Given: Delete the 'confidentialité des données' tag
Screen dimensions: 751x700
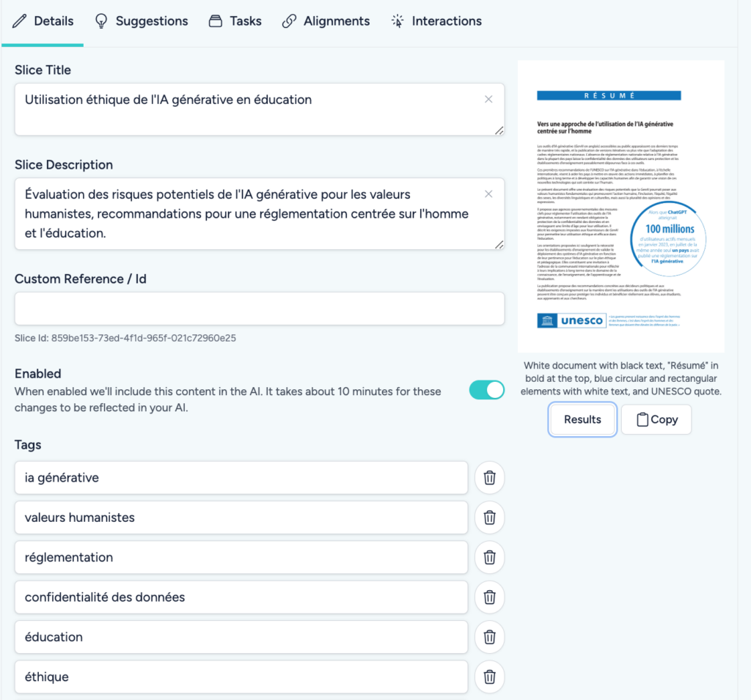Looking at the screenshot, I should [489, 597].
